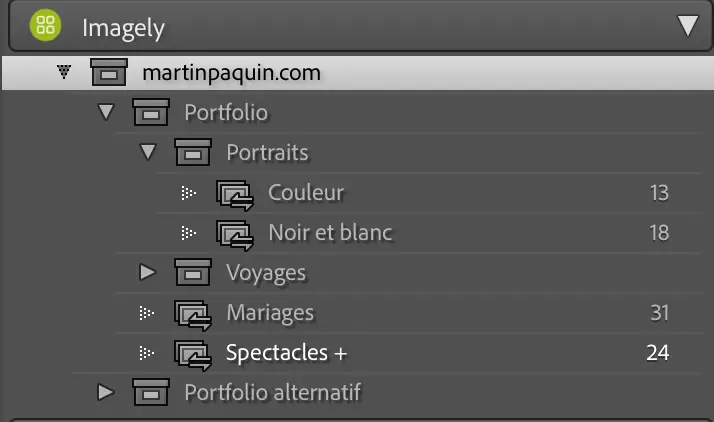
Task: Collapse the martinpaquin.com tree node
Action: click(65, 72)
